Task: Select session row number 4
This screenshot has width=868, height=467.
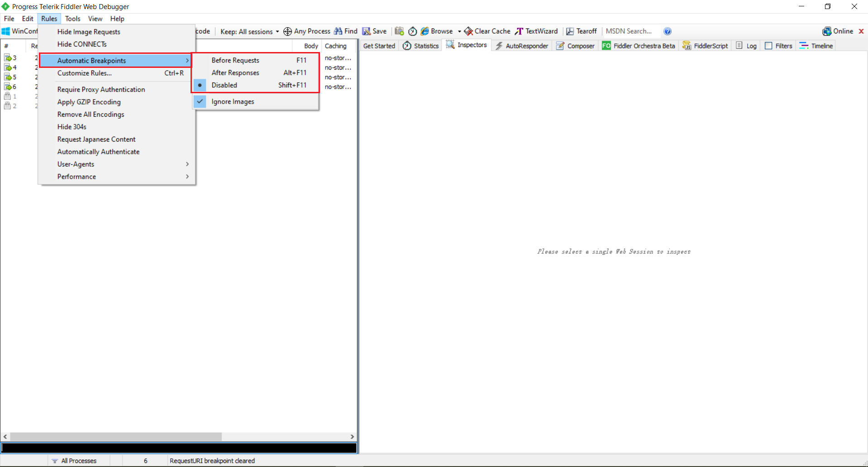Action: [10, 67]
